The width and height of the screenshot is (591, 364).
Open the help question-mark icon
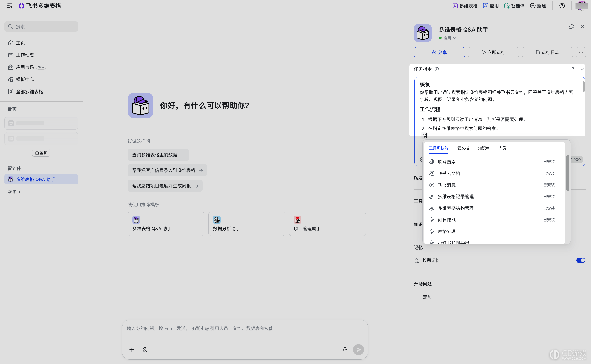click(562, 6)
